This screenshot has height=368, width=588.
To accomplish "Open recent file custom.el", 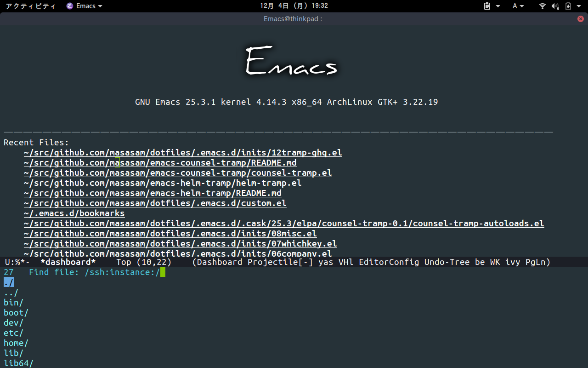I will (x=155, y=203).
